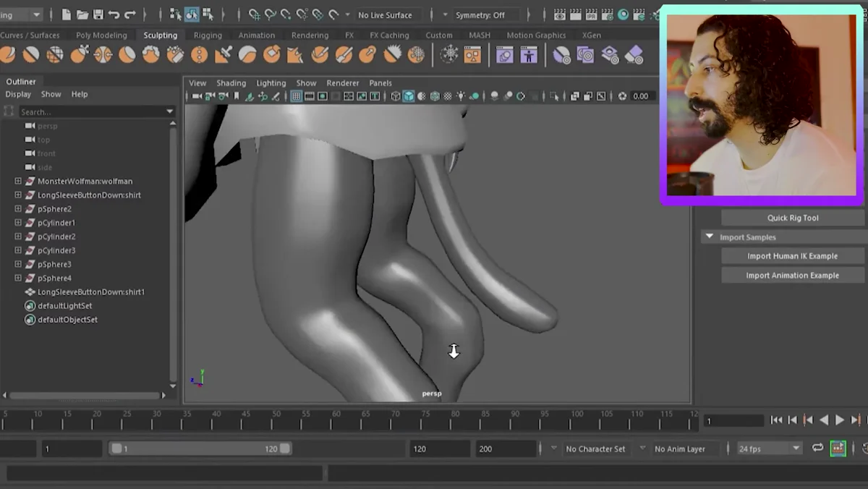
Task: Switch to the Rigging shelf tab
Action: tap(208, 35)
